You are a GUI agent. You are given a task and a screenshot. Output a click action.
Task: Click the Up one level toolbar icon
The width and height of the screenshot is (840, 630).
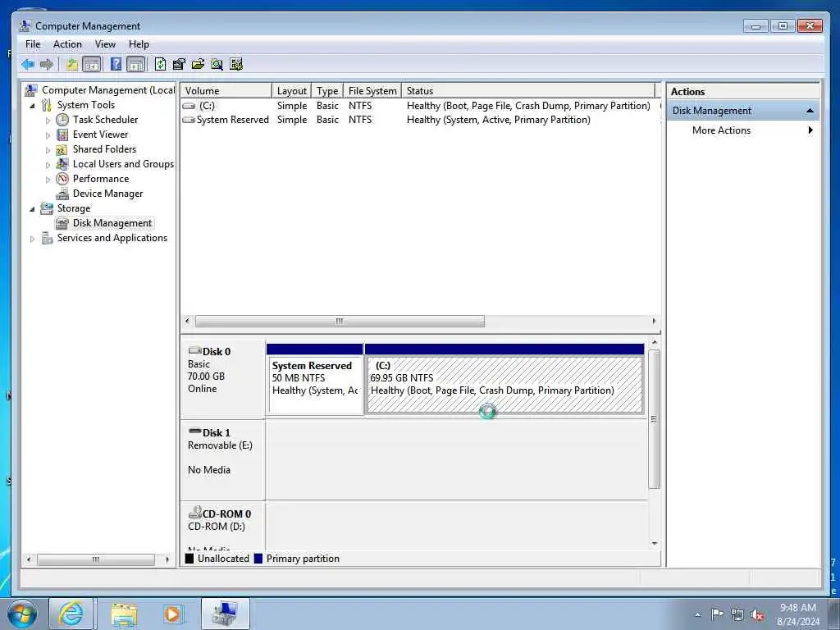[72, 65]
